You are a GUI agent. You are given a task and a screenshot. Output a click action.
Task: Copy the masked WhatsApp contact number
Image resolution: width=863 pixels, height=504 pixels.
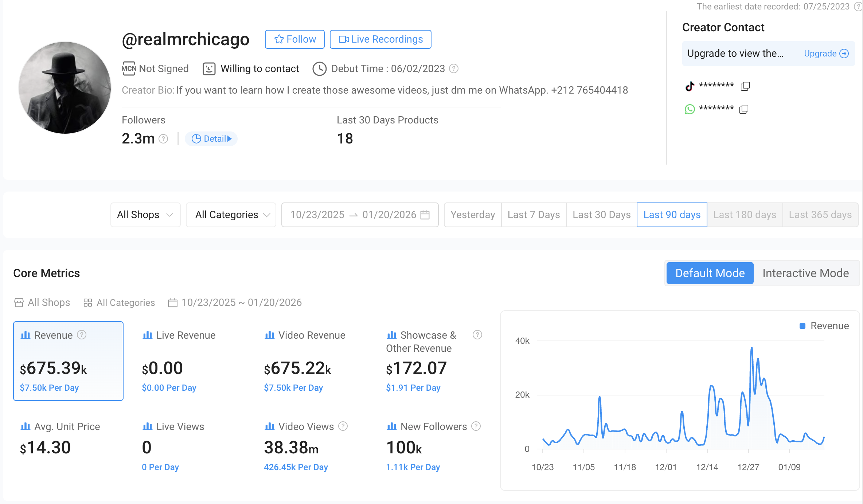(743, 109)
